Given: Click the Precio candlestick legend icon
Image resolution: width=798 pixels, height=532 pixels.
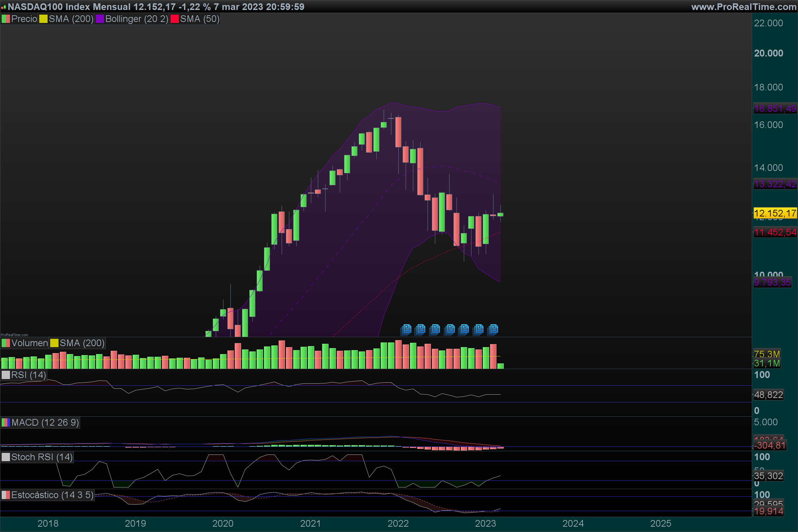Looking at the screenshot, I should (x=6, y=19).
